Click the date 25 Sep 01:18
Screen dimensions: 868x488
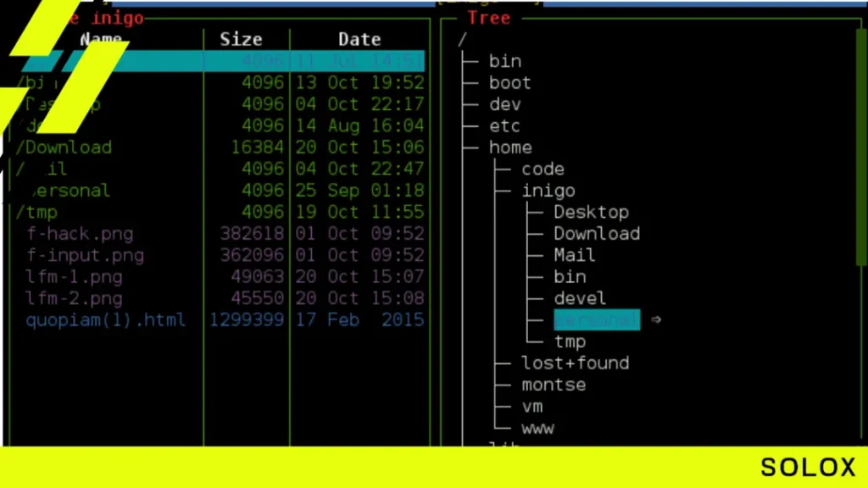point(359,191)
